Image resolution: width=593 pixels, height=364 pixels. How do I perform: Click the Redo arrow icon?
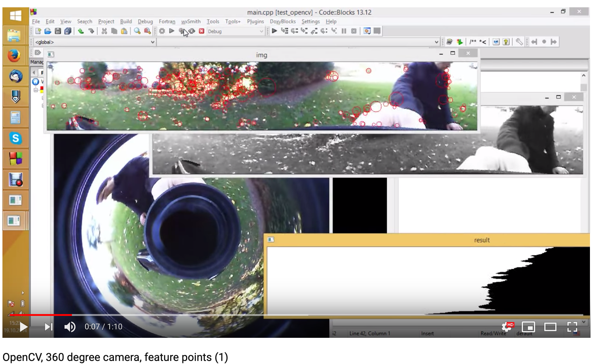pos(91,31)
